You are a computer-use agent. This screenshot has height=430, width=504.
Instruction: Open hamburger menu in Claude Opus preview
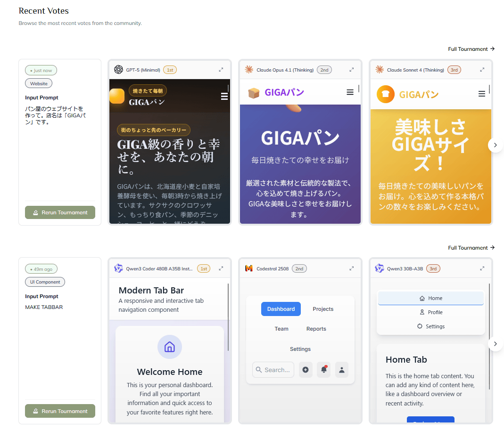pyautogui.click(x=350, y=92)
